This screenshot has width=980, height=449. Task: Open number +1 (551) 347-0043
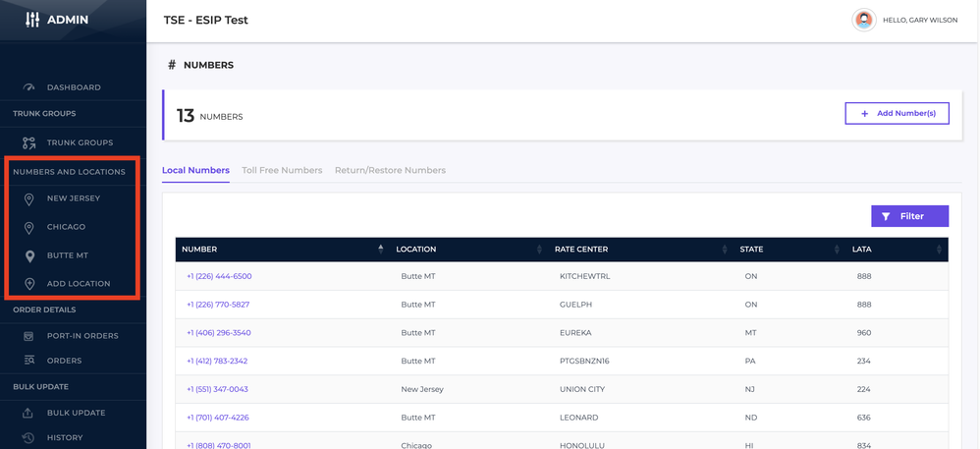click(217, 389)
